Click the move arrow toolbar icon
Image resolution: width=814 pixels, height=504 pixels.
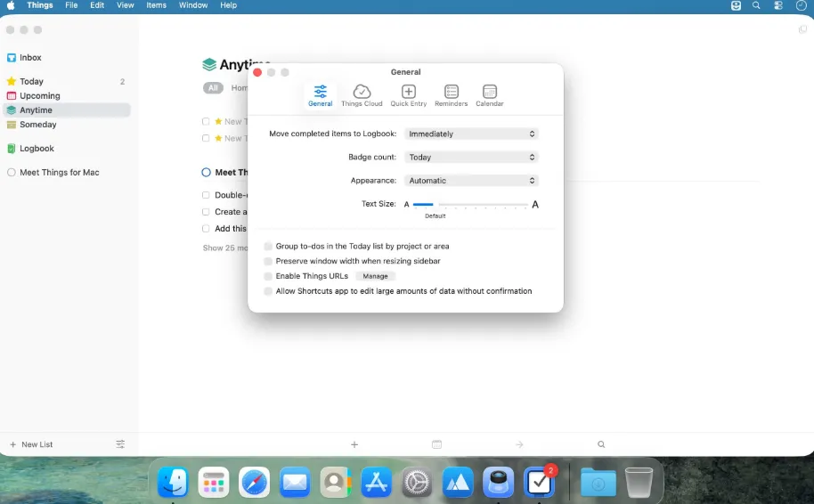pyautogui.click(x=519, y=445)
